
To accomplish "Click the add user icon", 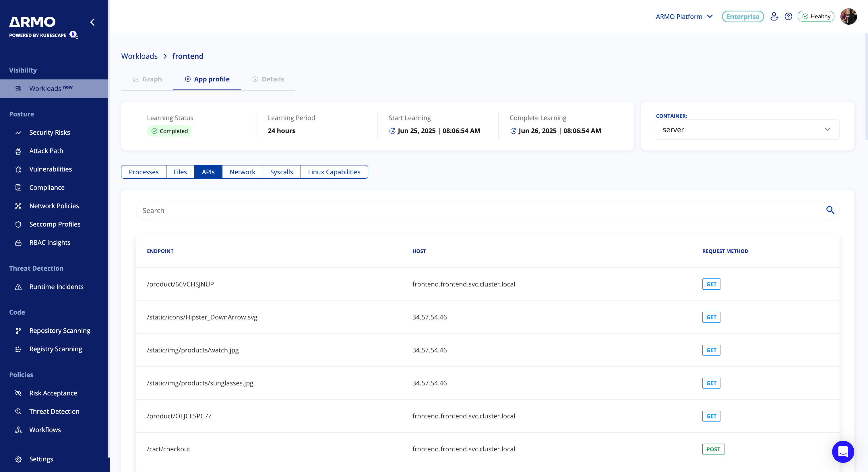I will point(774,17).
